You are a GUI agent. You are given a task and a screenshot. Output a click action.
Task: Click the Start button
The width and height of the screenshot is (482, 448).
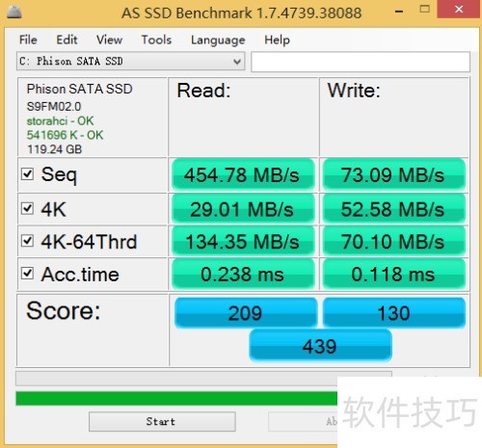[162, 421]
